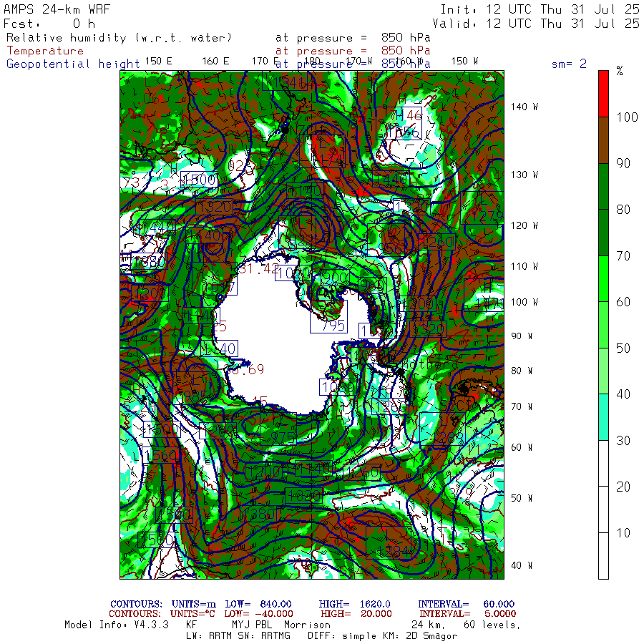The width and height of the screenshot is (644, 644).
Task: Click the '100 W' longitude label
Action: click(x=524, y=302)
